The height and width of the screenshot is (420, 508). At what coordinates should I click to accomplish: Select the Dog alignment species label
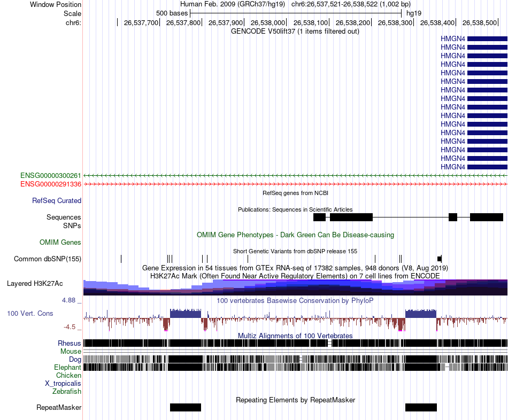pos(75,360)
